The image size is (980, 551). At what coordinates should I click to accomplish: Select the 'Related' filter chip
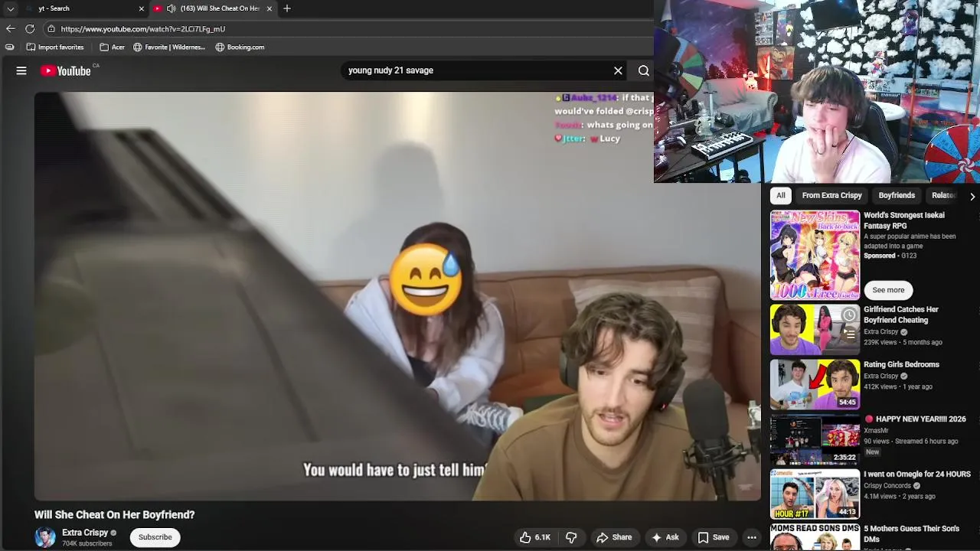pyautogui.click(x=943, y=195)
